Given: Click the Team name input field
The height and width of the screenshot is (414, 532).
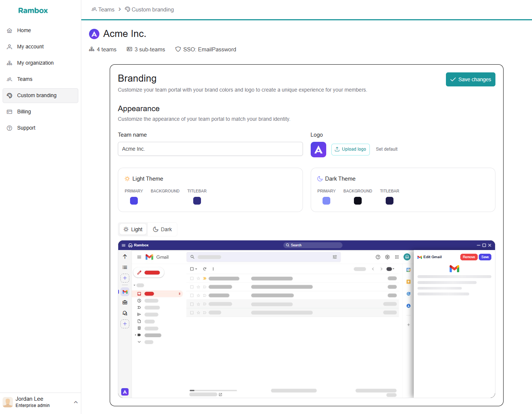Looking at the screenshot, I should point(210,149).
